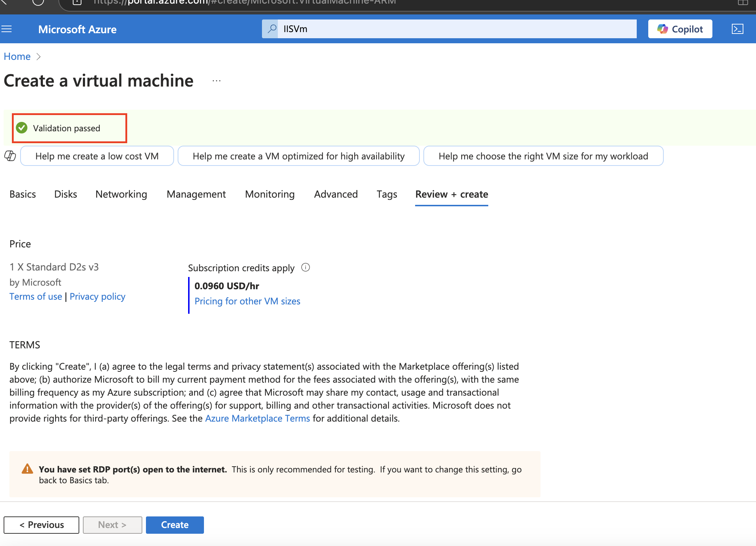Open the Privacy policy link
756x546 pixels.
tap(97, 296)
